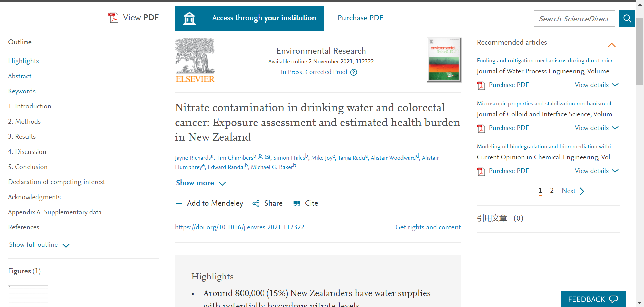This screenshot has height=307, width=644.
Task: Jump to Abstract in outline
Action: coord(20,76)
